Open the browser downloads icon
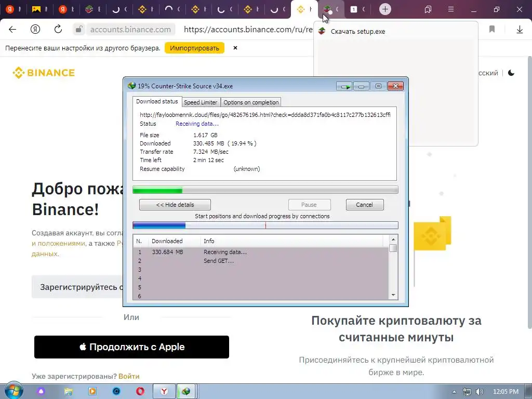Viewport: 532px width, 399px height. [520, 30]
